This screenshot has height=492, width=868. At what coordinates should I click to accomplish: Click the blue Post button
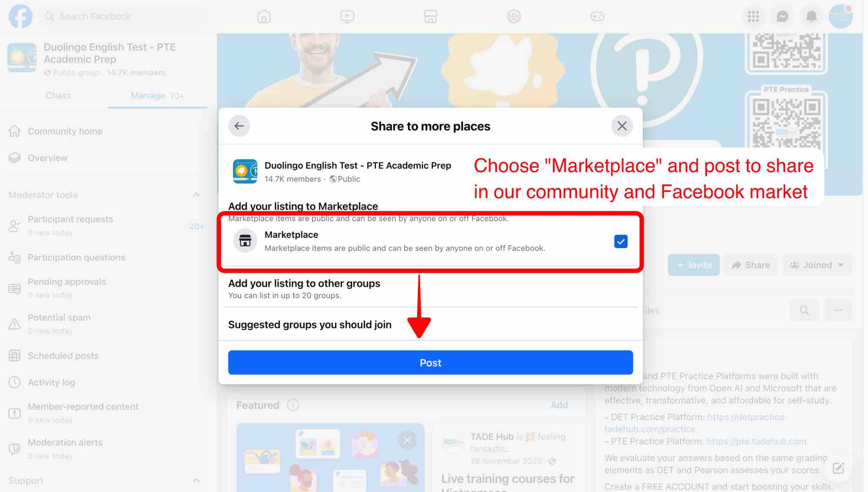[431, 363]
